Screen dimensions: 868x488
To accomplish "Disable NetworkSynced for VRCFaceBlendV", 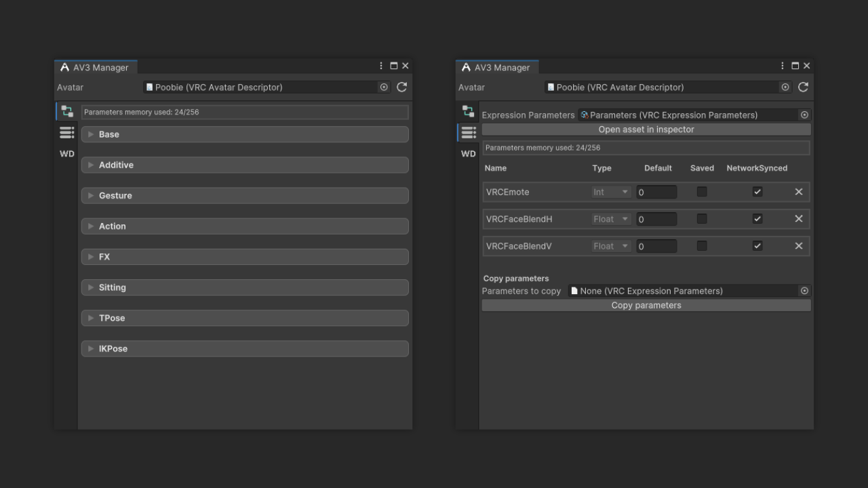I will [757, 246].
